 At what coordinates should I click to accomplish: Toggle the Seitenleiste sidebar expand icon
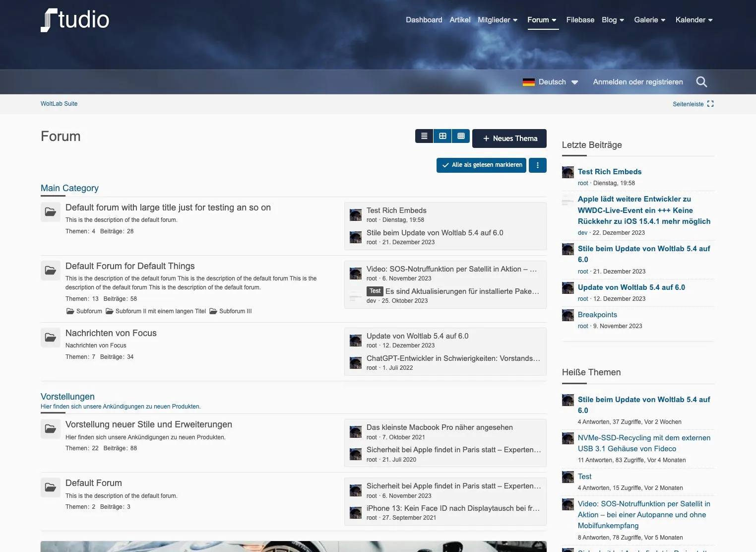[x=710, y=104]
